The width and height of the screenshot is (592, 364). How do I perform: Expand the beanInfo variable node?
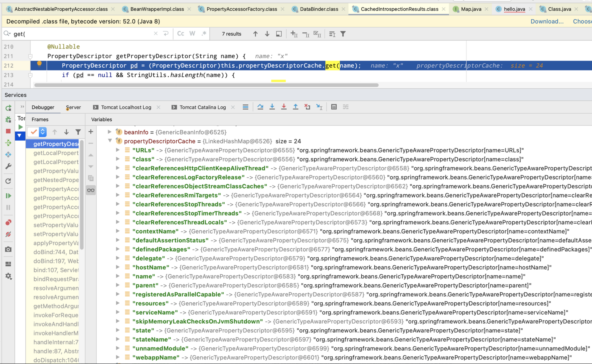(110, 132)
